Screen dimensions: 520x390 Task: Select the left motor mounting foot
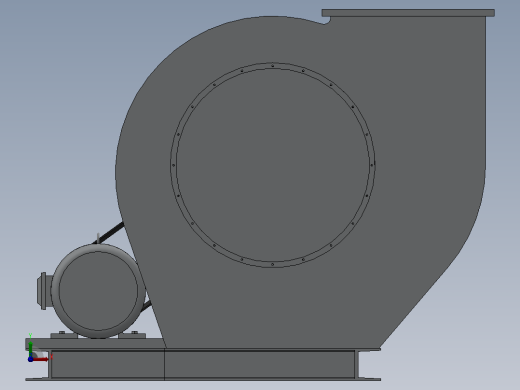click(63, 335)
